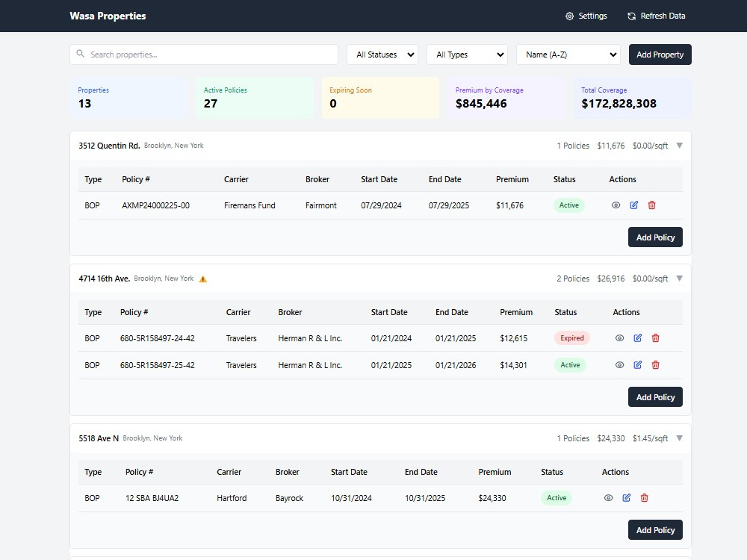Click Carrier header in 5518 Ave N table

229,472
